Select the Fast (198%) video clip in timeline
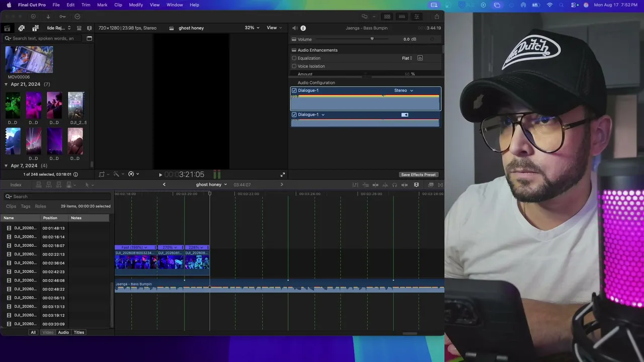This screenshot has height=362, width=644. tap(135, 259)
